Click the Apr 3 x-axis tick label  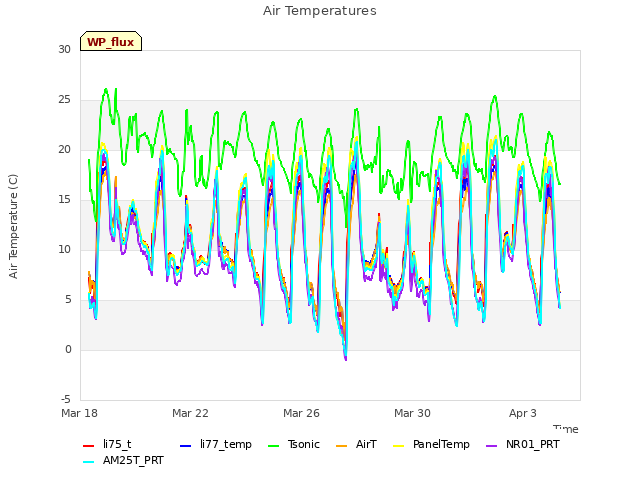point(523,413)
